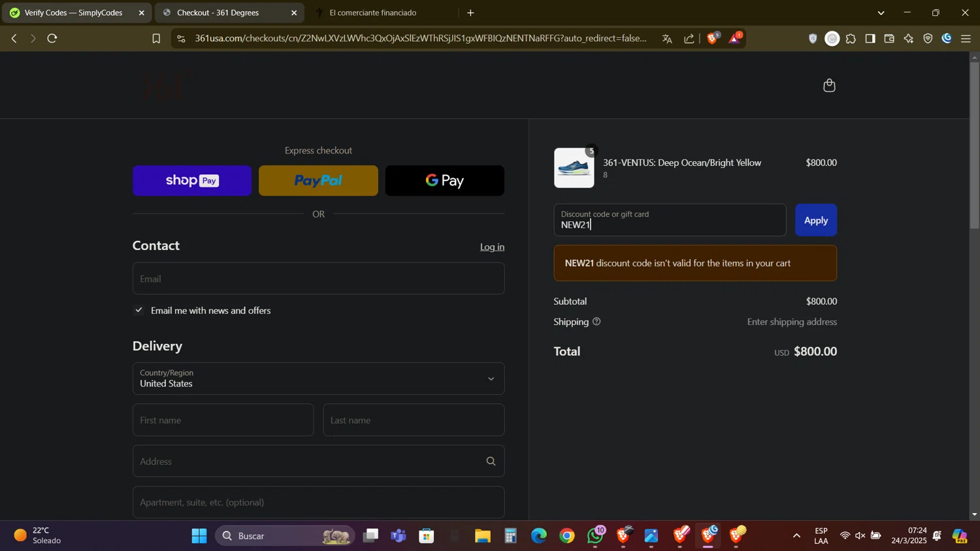Open the shield extension icon

813,39
